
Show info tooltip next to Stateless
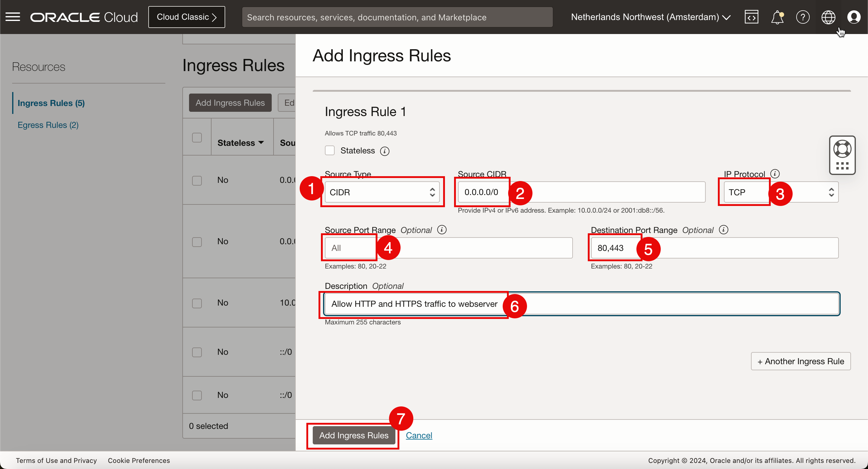(384, 151)
